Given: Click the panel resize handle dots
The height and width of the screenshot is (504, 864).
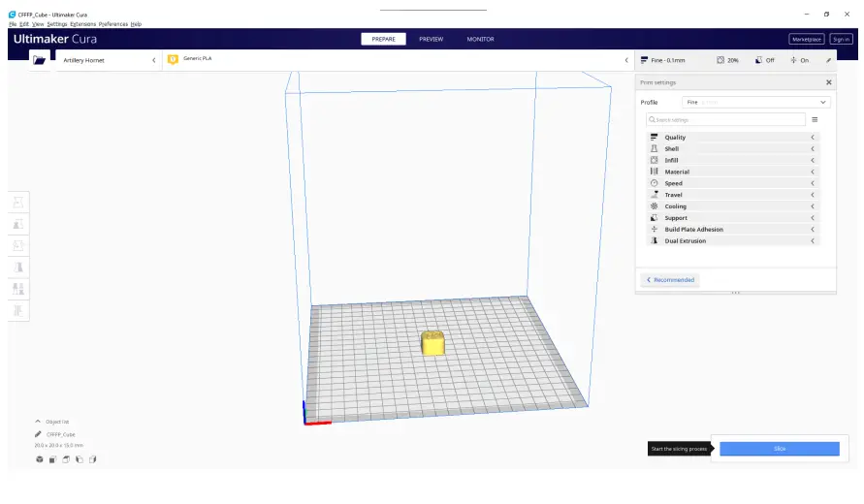Looking at the screenshot, I should [x=736, y=293].
